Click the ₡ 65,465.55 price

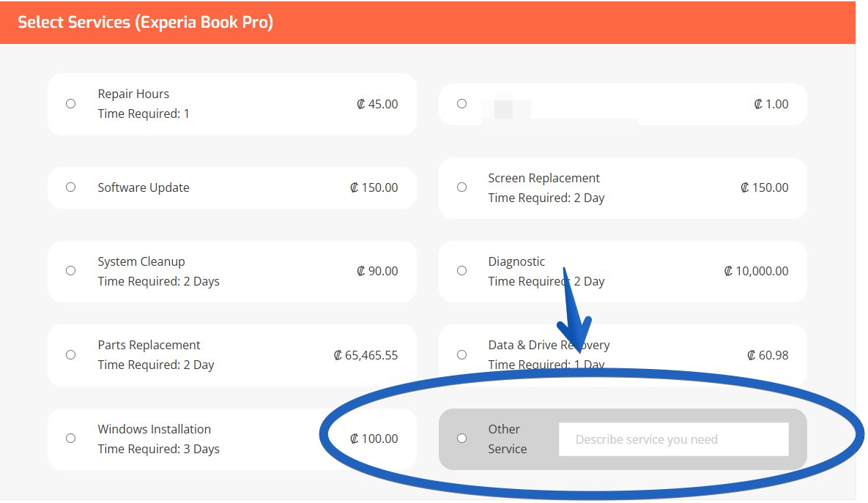(x=366, y=355)
